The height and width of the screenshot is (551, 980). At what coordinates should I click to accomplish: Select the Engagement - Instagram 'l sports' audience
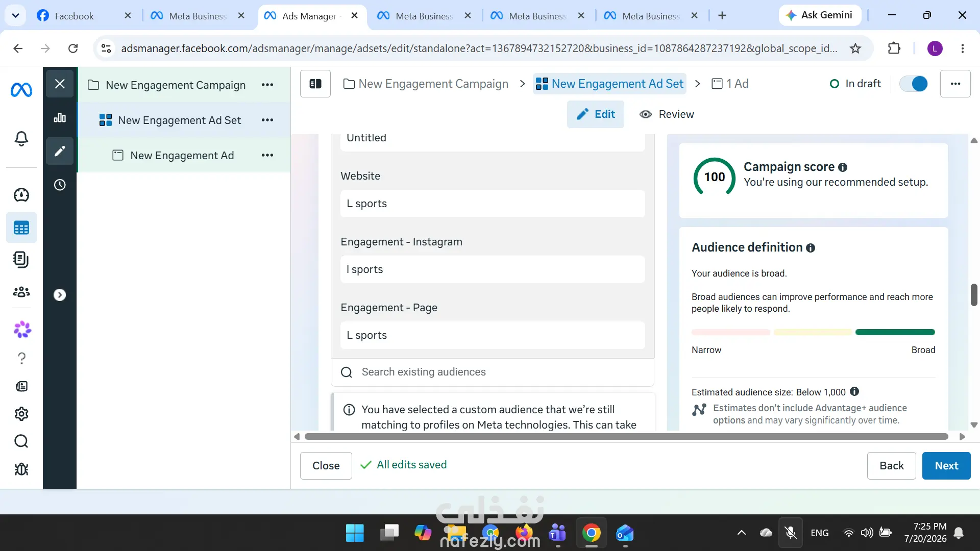[x=493, y=269]
